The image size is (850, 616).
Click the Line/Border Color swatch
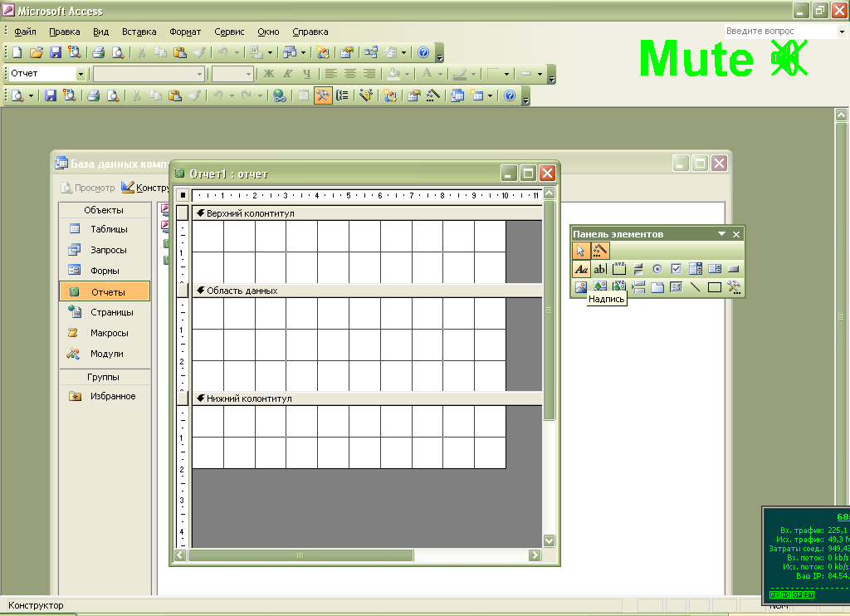click(460, 74)
